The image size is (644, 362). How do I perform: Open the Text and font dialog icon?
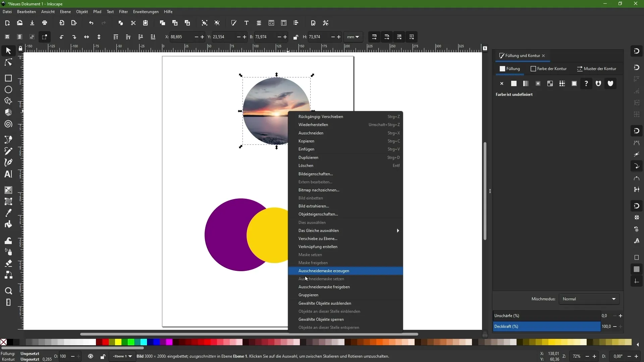click(247, 23)
